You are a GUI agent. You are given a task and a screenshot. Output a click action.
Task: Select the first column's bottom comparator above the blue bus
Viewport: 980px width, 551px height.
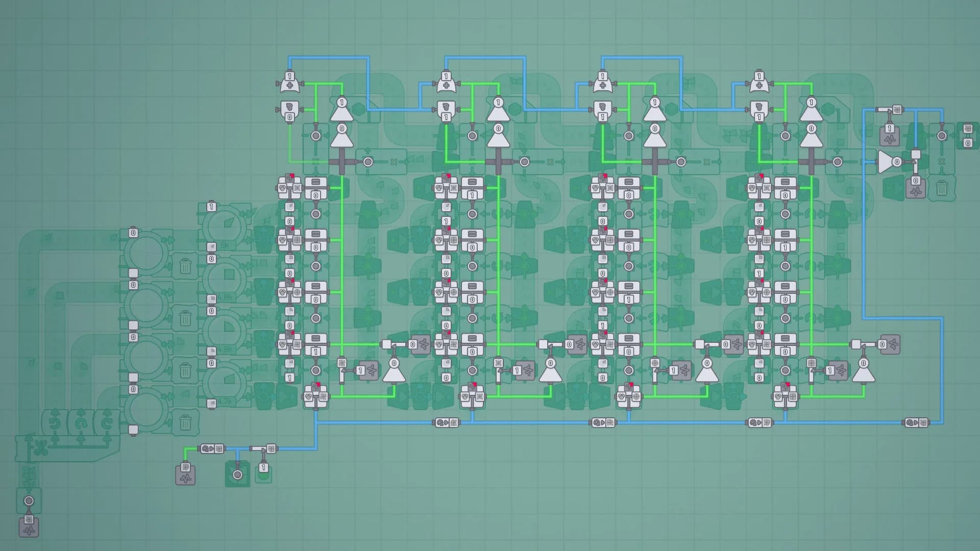(316, 396)
